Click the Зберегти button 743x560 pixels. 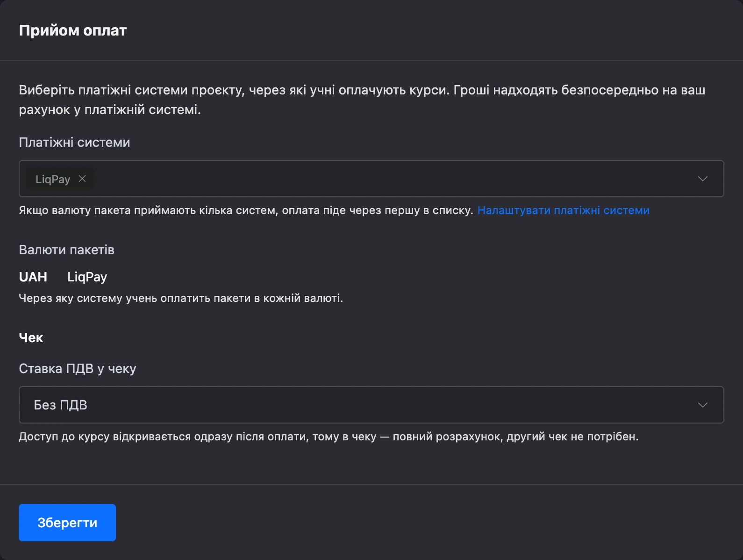point(67,523)
